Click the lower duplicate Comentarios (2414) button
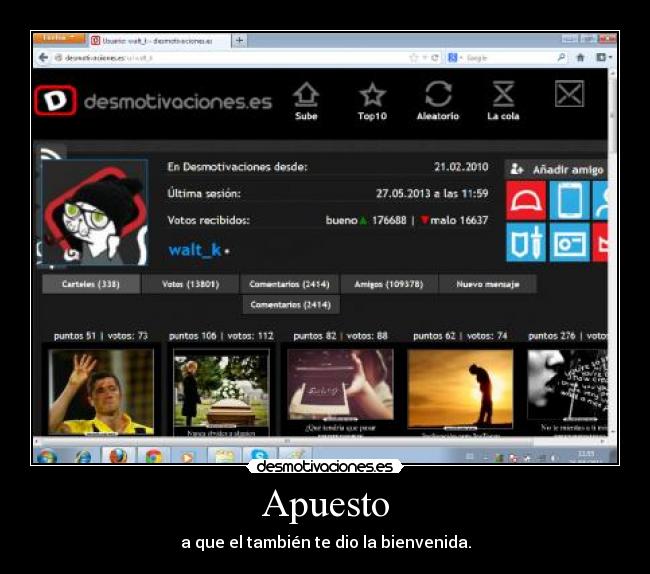Screen dimensions: 650x574 tap(291, 305)
